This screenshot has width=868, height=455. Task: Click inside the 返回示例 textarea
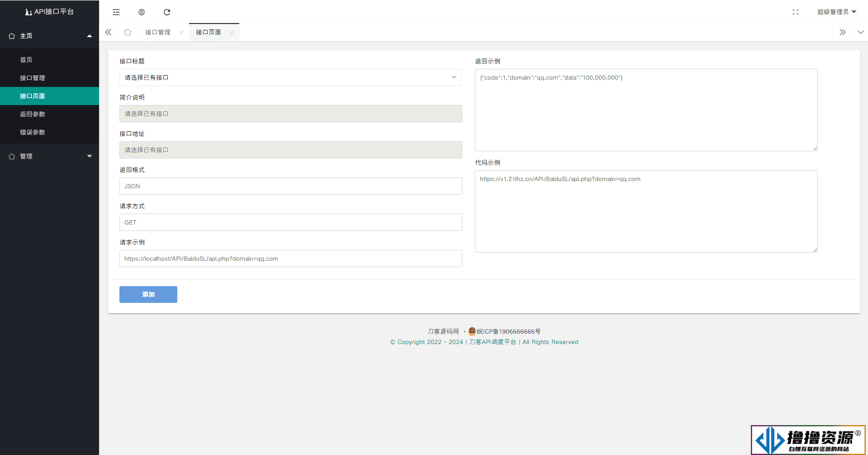(646, 110)
